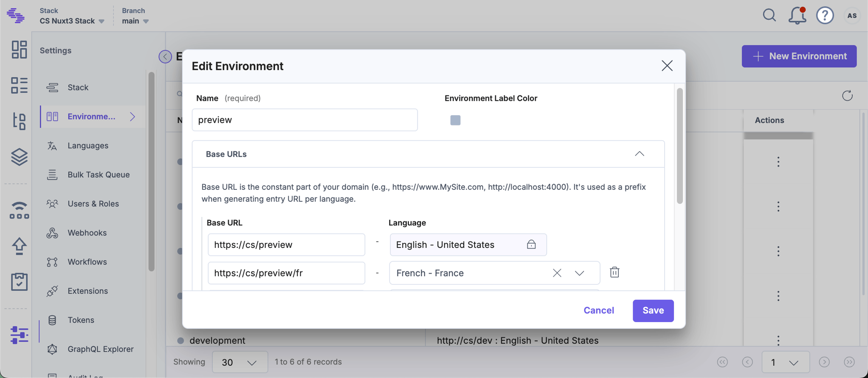
Task: Open the Entries list icon in left rail
Action: coord(19,85)
